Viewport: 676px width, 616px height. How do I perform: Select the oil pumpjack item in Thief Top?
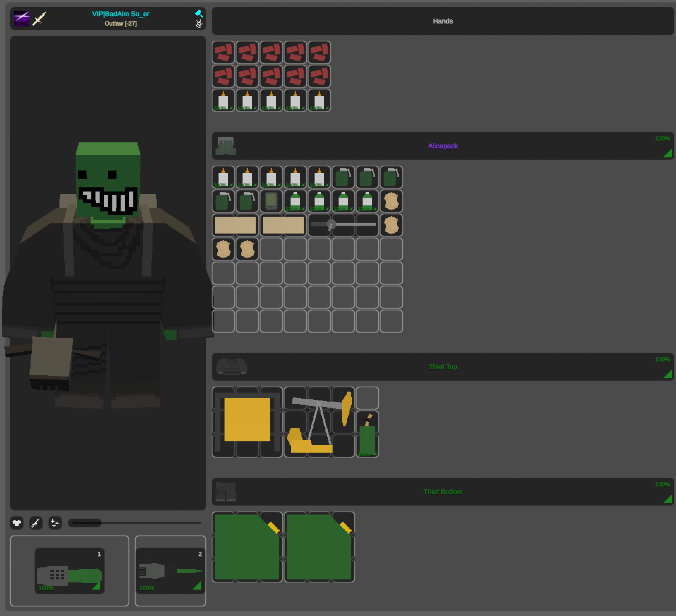pos(319,422)
